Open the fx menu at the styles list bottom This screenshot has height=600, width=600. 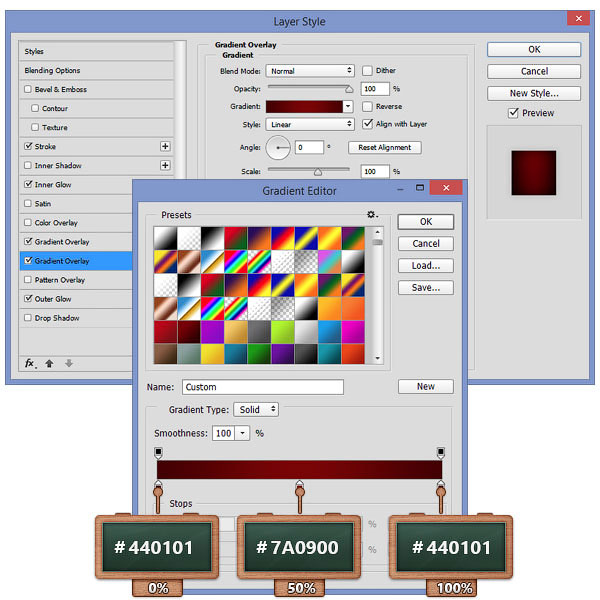(30, 363)
